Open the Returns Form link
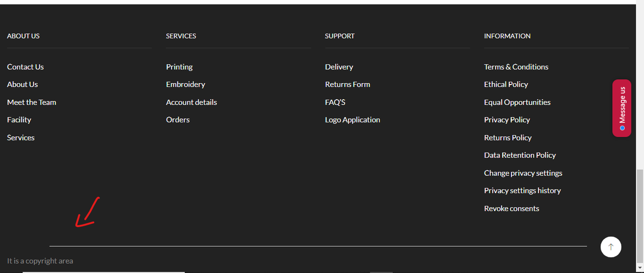Viewport: 644px width, 273px height. pyautogui.click(x=348, y=85)
